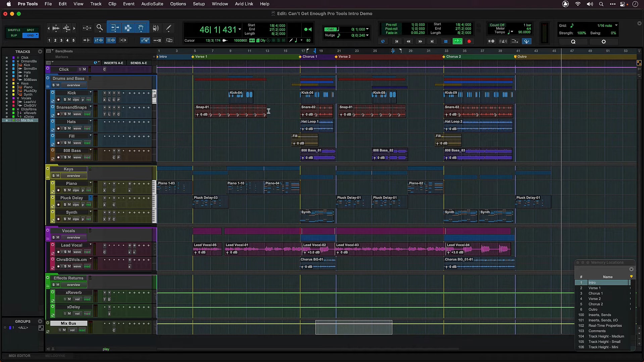
Task: Click the MIDI note zoom button
Action: (66, 28)
